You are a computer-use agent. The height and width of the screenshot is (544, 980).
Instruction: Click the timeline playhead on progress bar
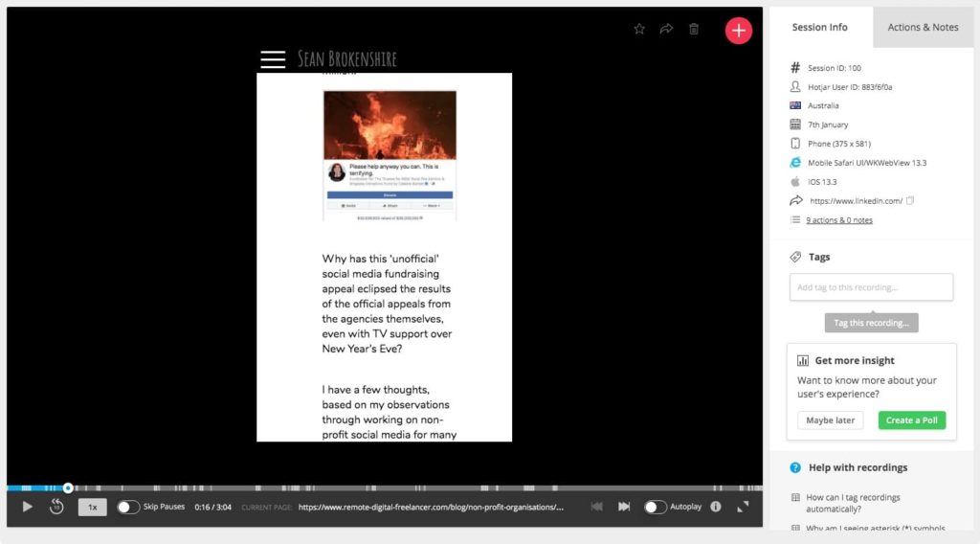[68, 488]
